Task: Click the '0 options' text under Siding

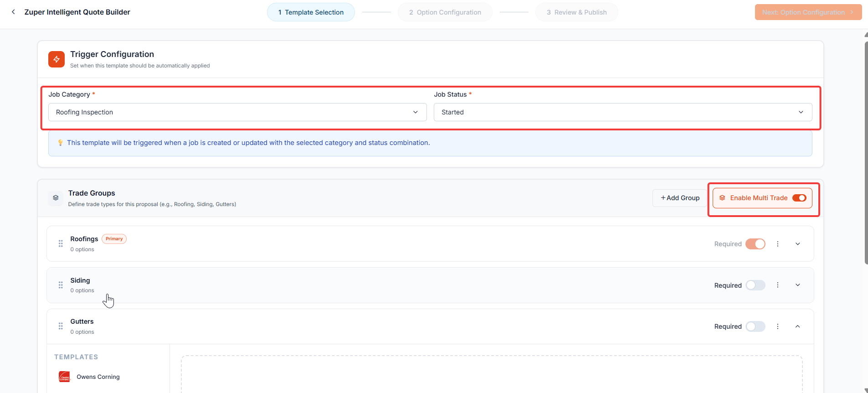Action: [82, 290]
